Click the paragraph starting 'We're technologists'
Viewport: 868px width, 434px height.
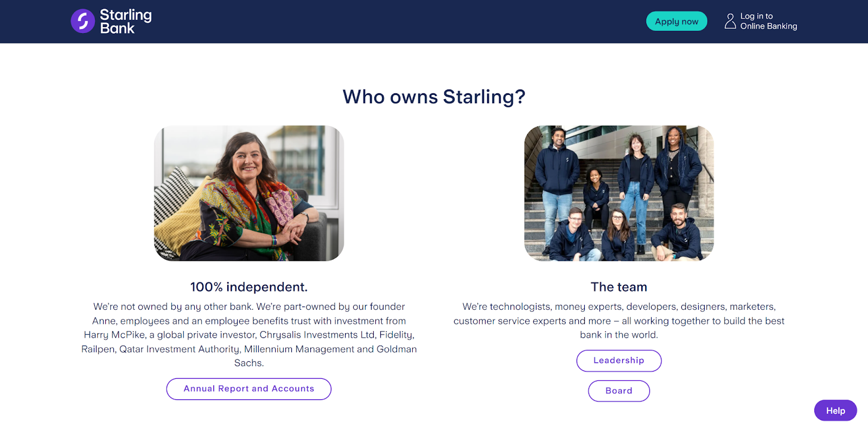(x=618, y=321)
